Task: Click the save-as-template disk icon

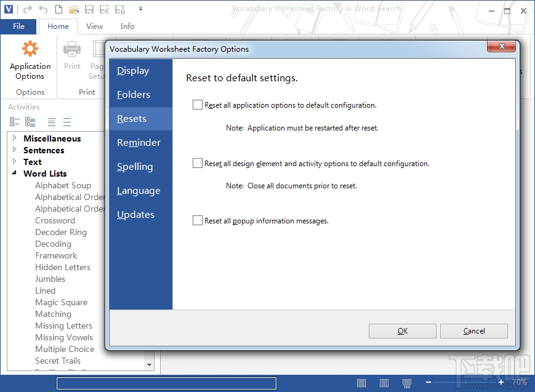Action: point(120,9)
